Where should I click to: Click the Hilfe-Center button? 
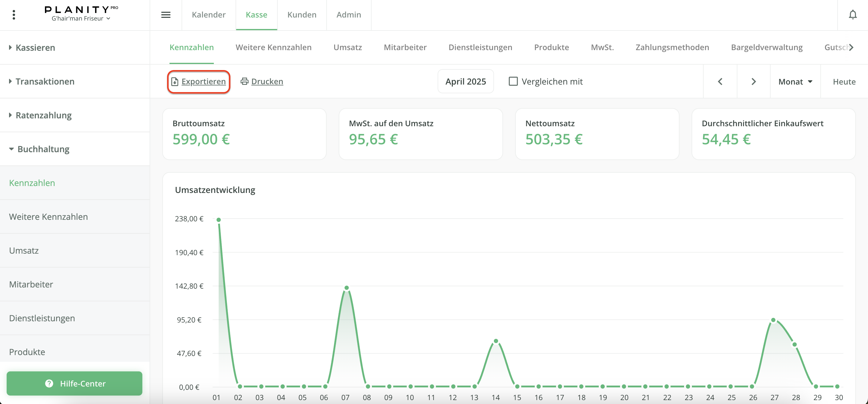point(74,383)
